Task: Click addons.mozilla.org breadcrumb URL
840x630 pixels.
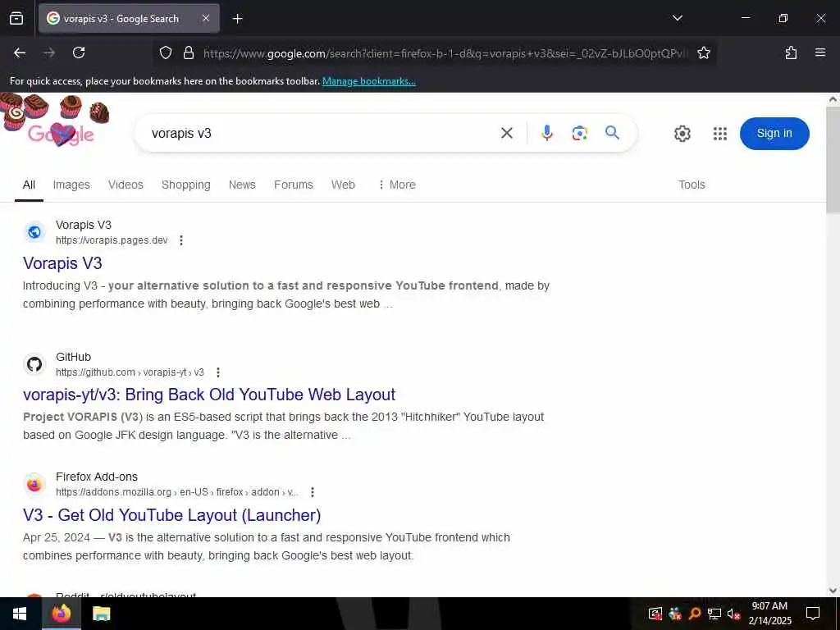Action: (x=177, y=492)
